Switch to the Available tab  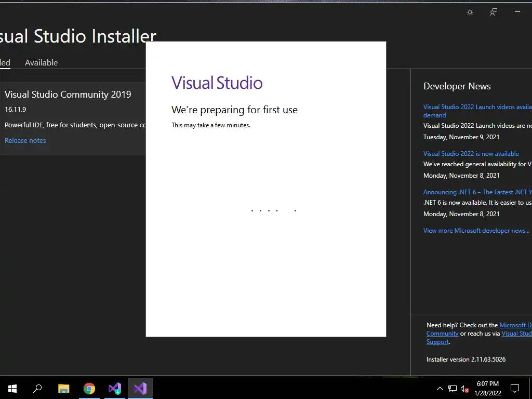point(42,62)
